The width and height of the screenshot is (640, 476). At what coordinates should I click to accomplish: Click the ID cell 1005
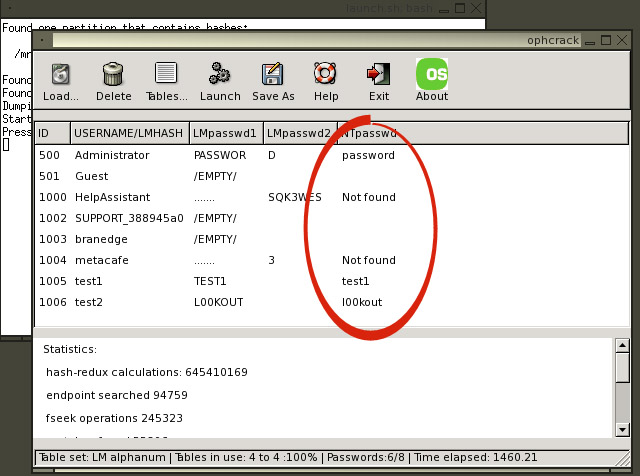(53, 281)
